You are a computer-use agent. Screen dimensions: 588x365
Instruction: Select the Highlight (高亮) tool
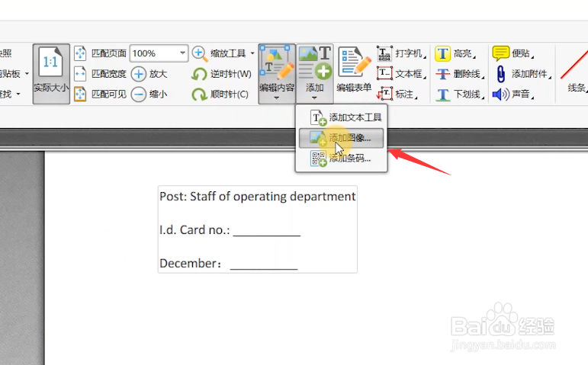pyautogui.click(x=455, y=53)
